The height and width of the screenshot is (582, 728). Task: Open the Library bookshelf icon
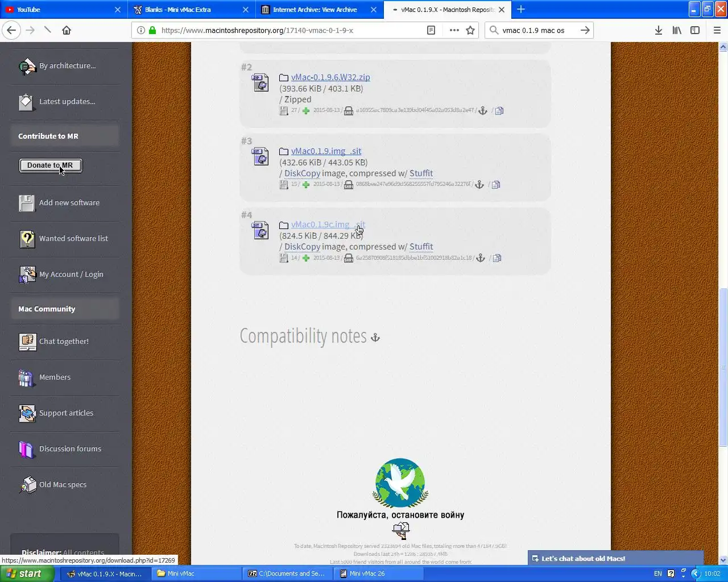[677, 30]
